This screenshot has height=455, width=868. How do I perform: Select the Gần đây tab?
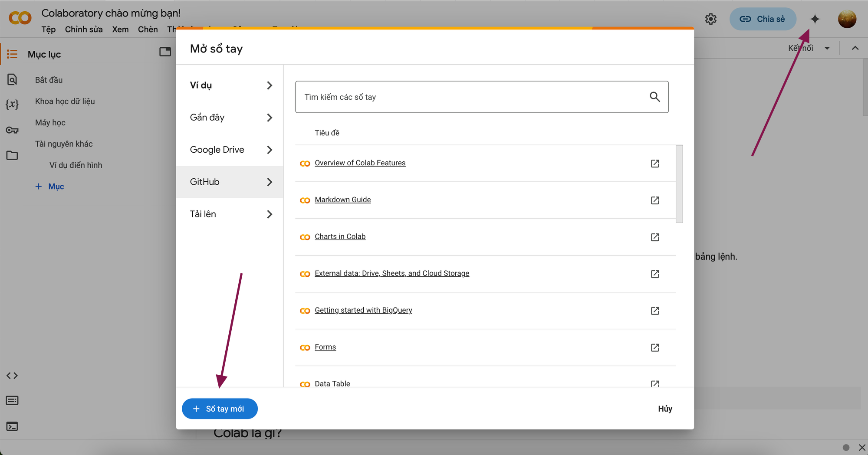tap(230, 118)
